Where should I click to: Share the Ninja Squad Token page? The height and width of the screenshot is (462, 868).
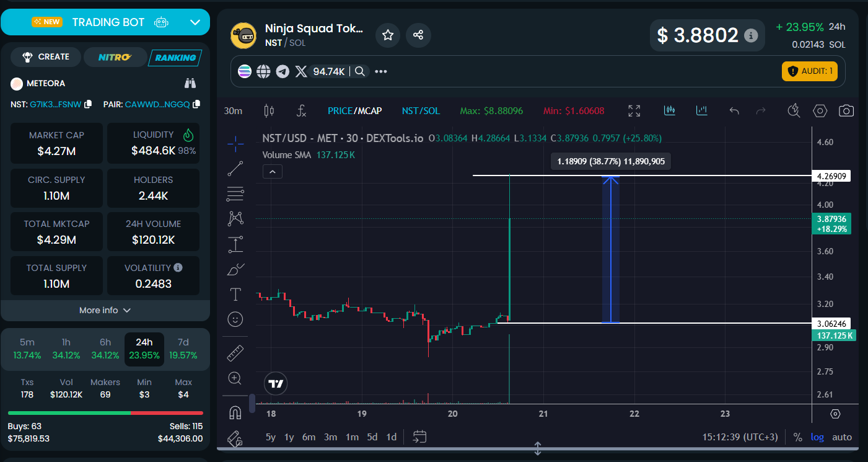click(418, 35)
